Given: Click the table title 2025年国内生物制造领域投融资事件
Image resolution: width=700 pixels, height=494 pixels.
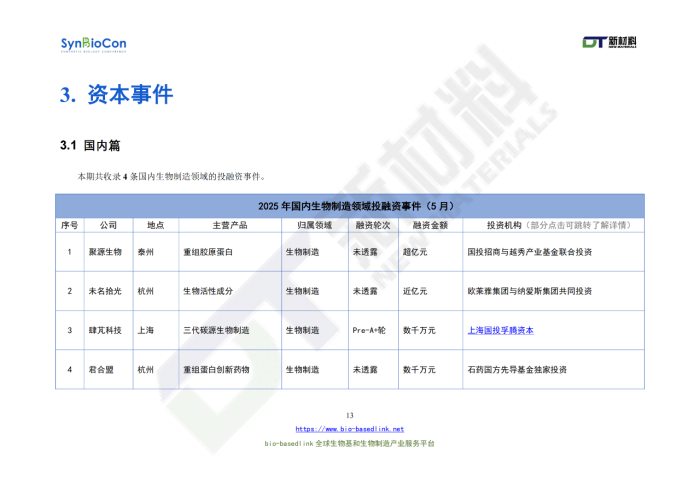Looking at the screenshot, I should (x=349, y=206).
